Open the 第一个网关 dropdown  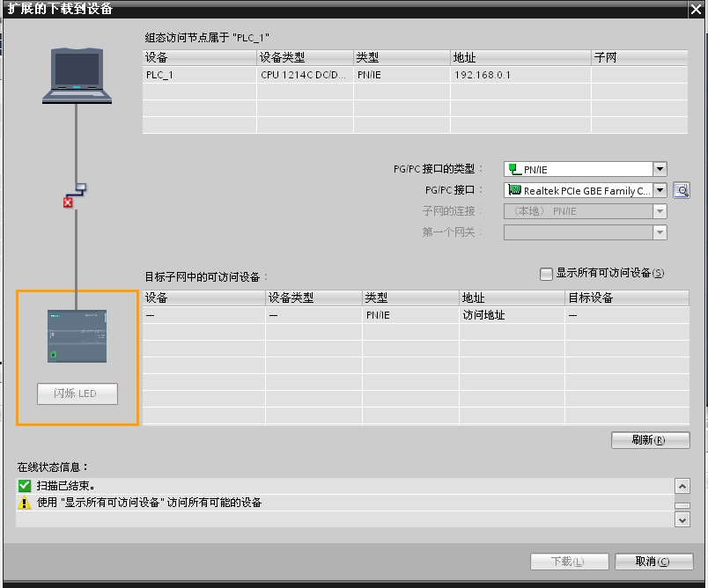pyautogui.click(x=660, y=232)
